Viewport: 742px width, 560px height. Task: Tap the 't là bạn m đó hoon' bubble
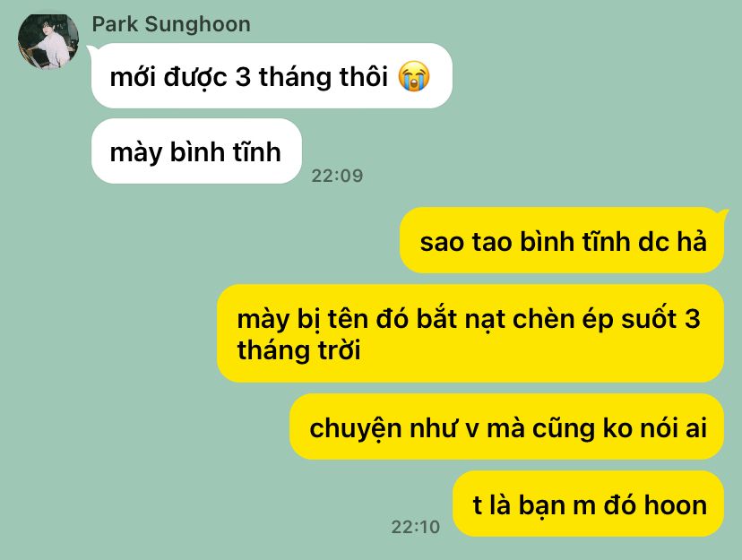(589, 504)
